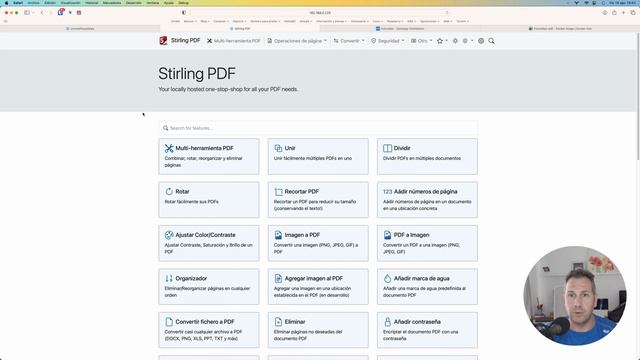Screen dimensions: 640x360
Task: Open the Apple menu
Action: pos(6,3)
